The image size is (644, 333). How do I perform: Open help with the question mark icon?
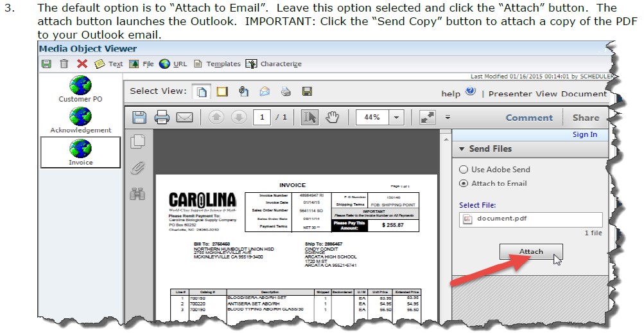470,91
